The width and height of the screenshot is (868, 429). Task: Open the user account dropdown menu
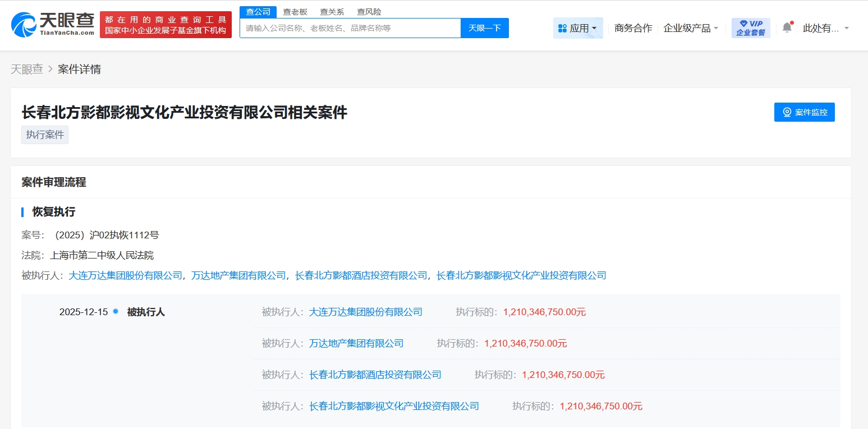pos(826,28)
